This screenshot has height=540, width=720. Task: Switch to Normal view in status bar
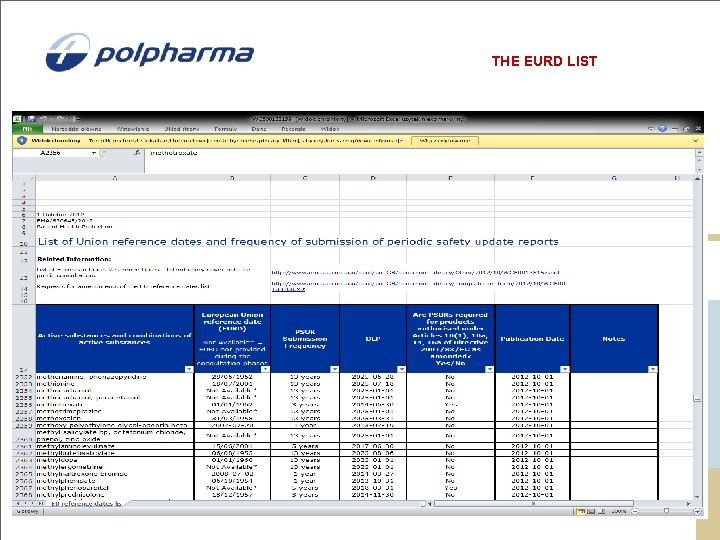pos(581,511)
